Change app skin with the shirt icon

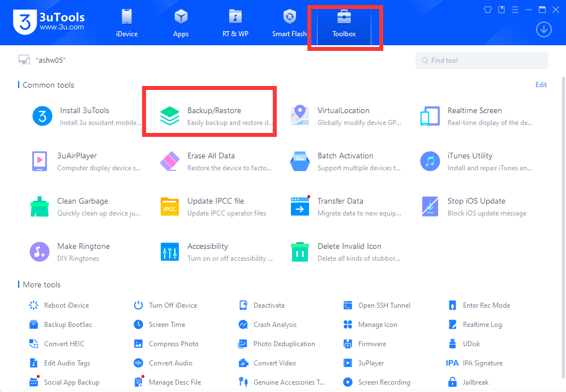click(487, 9)
